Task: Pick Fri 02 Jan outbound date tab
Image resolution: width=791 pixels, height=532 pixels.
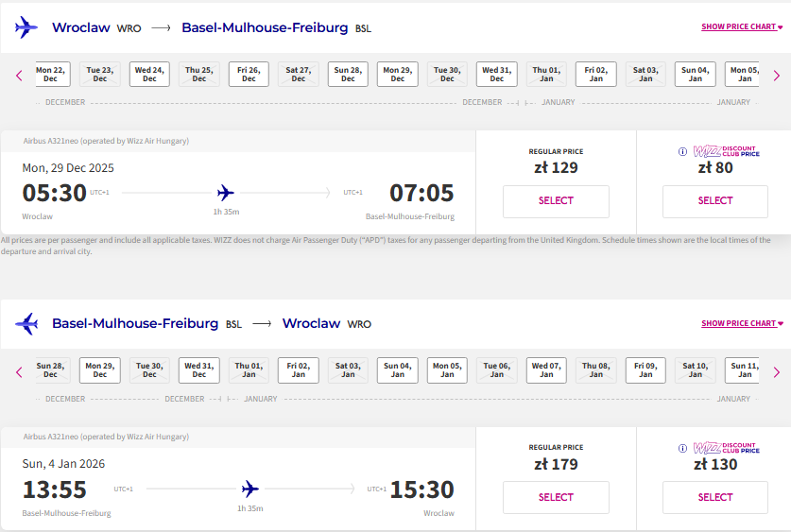Action: coord(595,74)
